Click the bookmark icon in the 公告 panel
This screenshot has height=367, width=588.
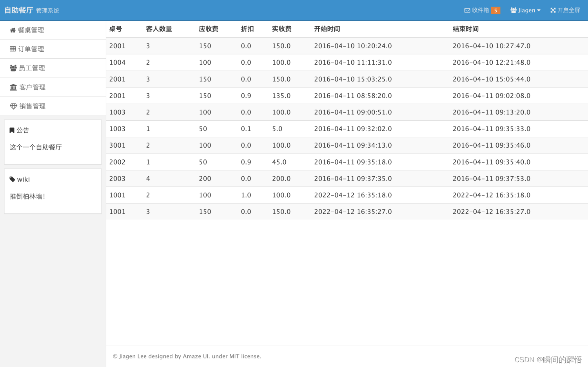12,130
